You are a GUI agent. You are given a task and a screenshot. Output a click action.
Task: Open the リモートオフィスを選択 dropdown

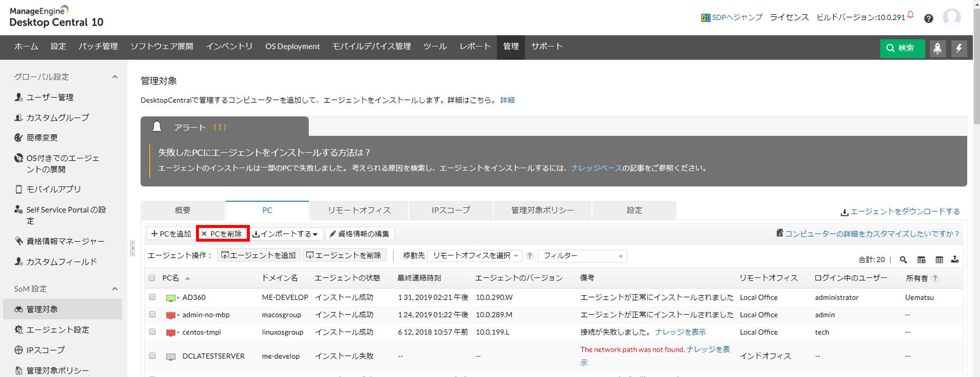(x=474, y=255)
